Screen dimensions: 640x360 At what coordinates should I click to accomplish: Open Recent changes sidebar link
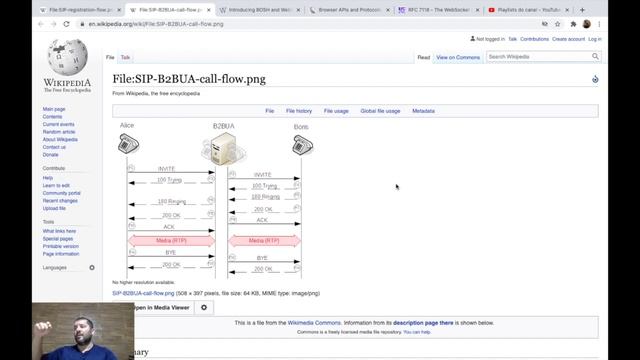[x=60, y=201]
